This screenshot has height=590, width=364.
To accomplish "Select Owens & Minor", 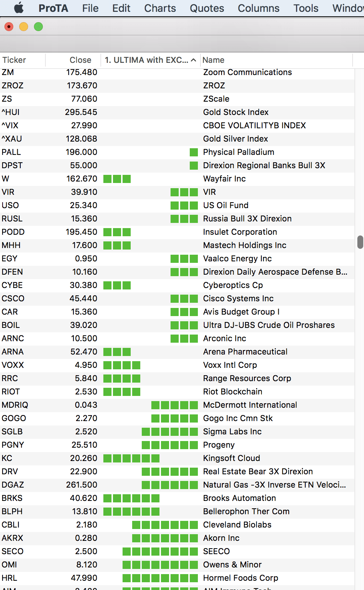I will (232, 564).
